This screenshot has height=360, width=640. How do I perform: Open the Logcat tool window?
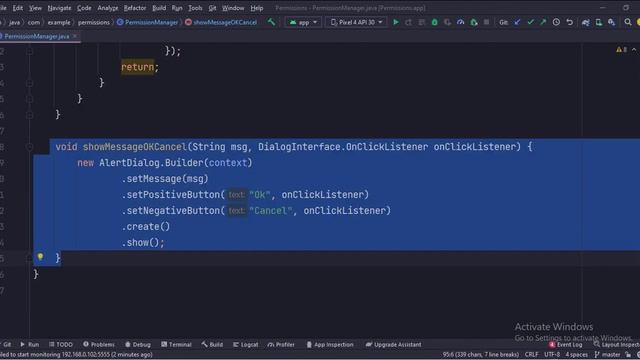tap(245, 344)
